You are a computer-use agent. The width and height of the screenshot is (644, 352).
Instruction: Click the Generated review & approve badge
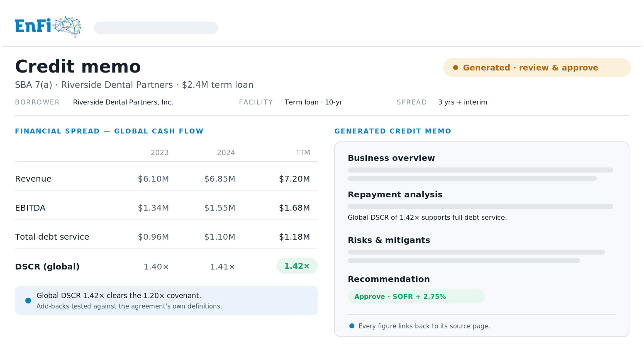pyautogui.click(x=537, y=68)
